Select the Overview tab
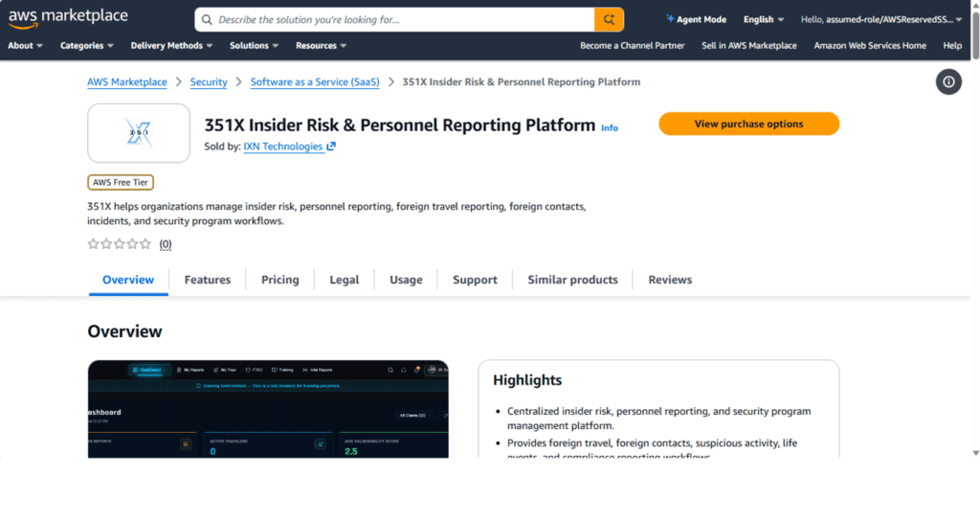980x521 pixels. 128,280
